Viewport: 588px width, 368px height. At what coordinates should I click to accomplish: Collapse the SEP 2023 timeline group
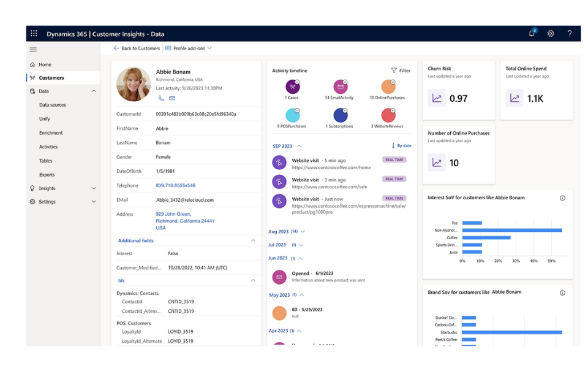(300, 146)
